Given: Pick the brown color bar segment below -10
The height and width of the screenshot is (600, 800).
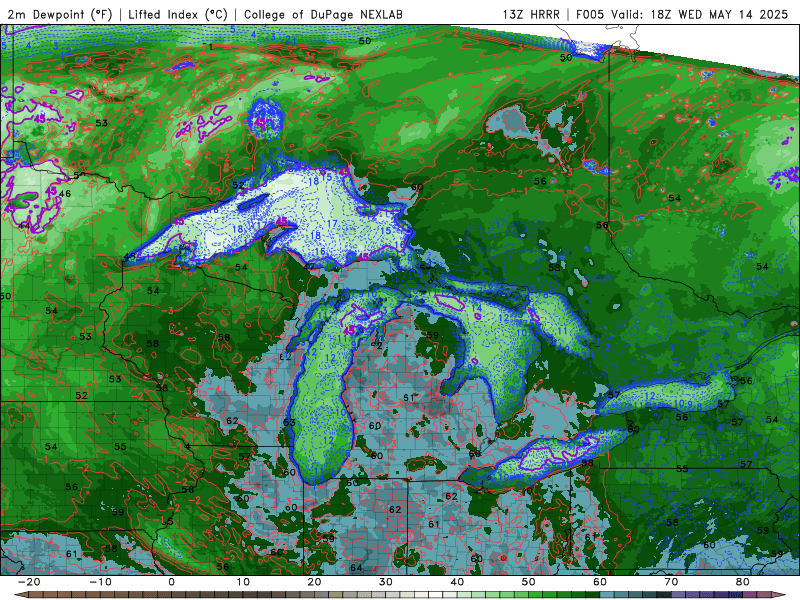Looking at the screenshot, I should pos(93,595).
